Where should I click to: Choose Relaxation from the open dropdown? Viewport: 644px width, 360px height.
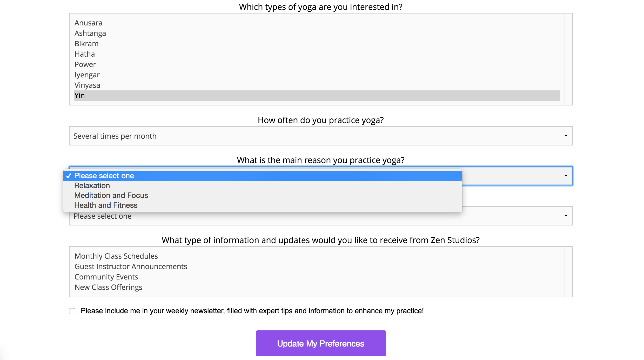[x=92, y=185]
